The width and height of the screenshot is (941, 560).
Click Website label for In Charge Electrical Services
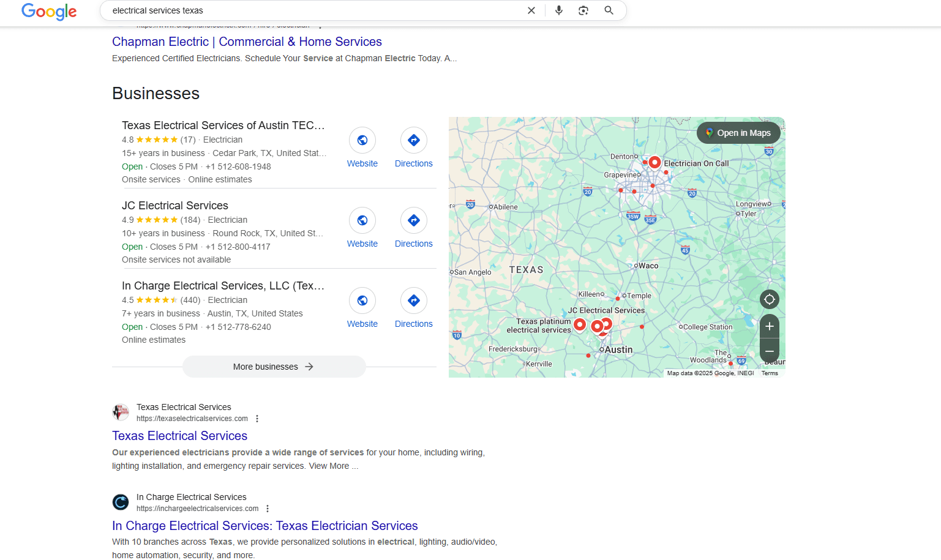[x=362, y=324]
